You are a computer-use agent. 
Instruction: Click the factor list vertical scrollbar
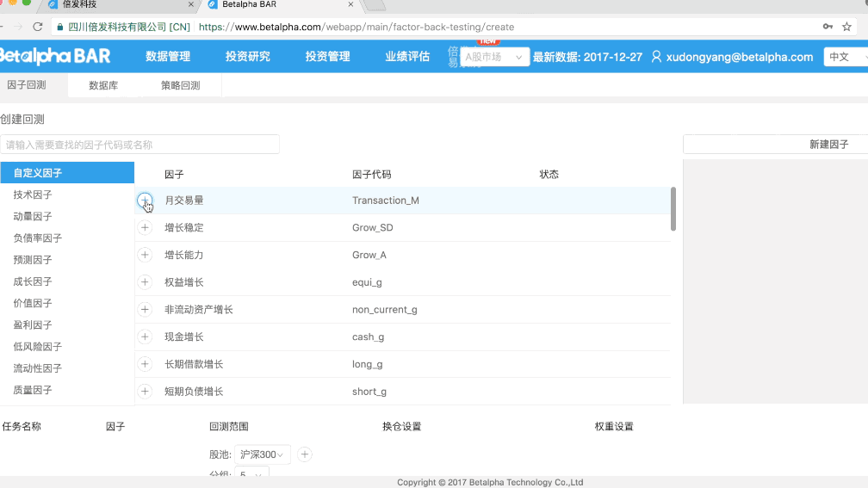(673, 208)
